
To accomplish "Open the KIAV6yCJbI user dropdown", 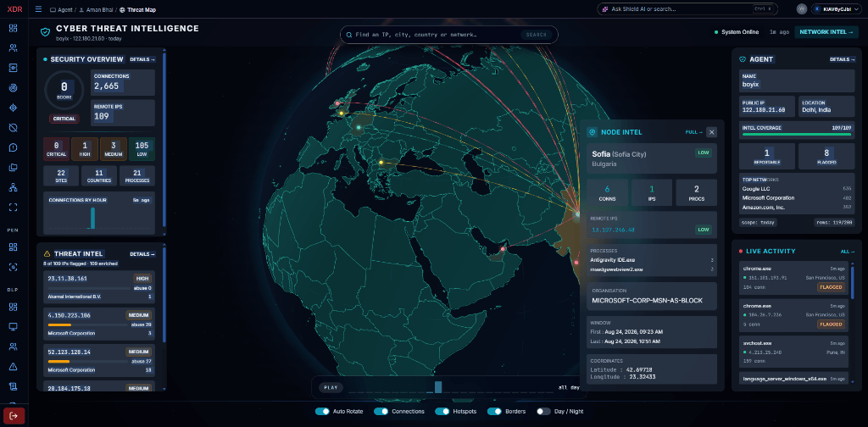I will pos(835,9).
